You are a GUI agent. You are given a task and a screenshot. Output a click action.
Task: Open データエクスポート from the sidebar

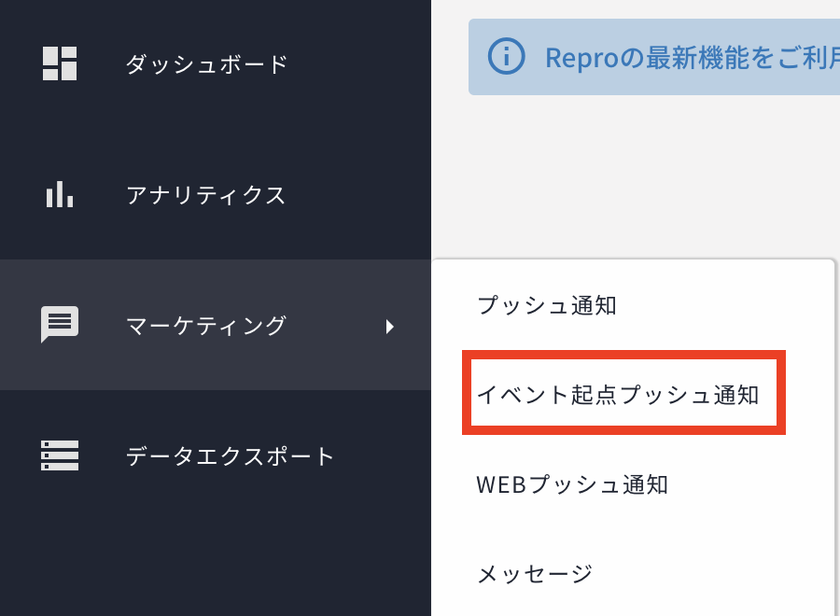coord(230,456)
